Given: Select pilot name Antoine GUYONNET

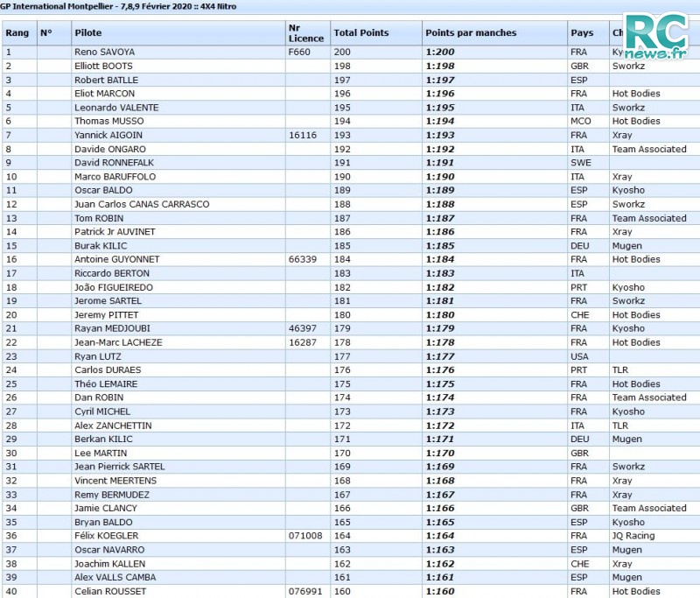Looking at the screenshot, I should pos(117,259).
